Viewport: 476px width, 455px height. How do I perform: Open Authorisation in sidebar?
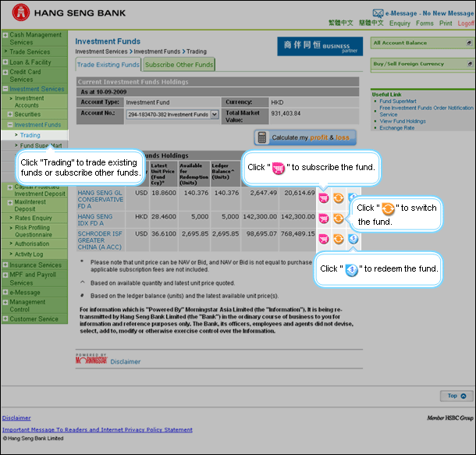(x=32, y=243)
